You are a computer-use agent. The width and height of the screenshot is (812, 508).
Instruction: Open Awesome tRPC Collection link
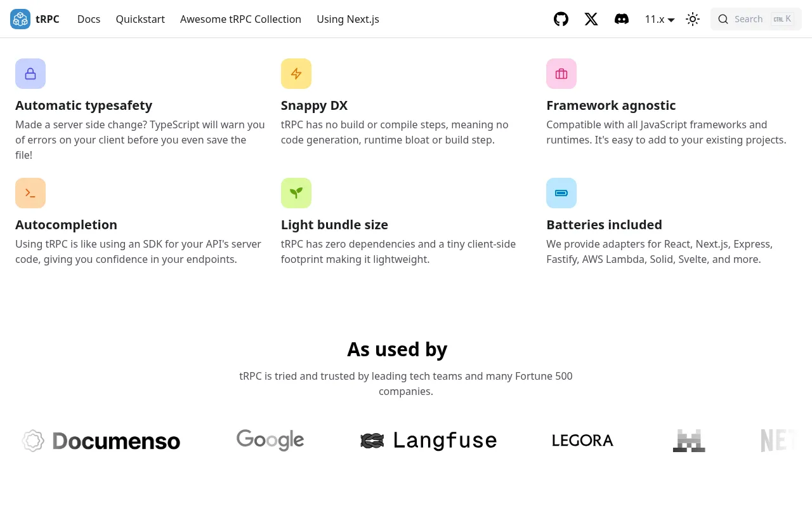click(x=240, y=19)
